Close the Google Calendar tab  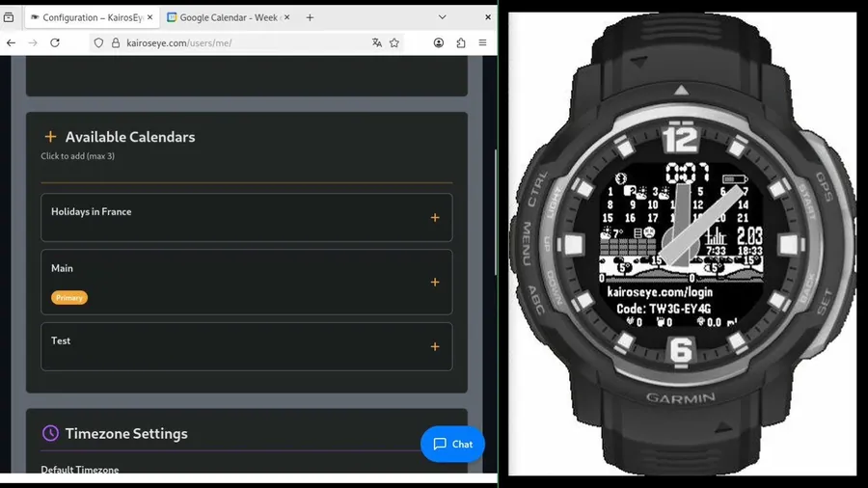[x=286, y=17]
